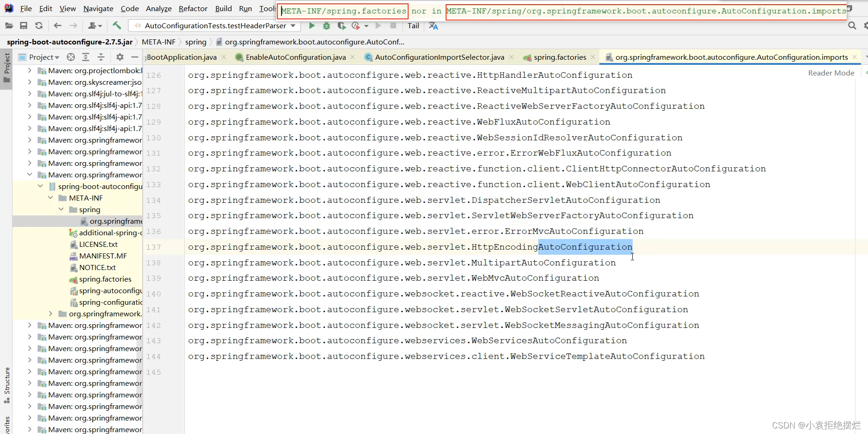Expand Maven: org.projectlombok library node

[30, 70]
